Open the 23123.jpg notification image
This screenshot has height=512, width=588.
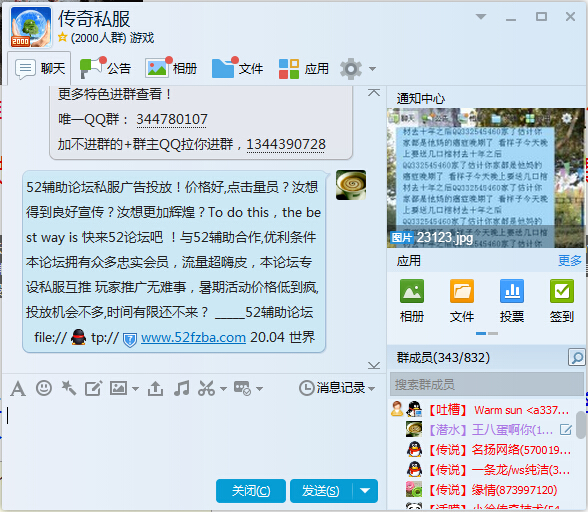[x=485, y=178]
